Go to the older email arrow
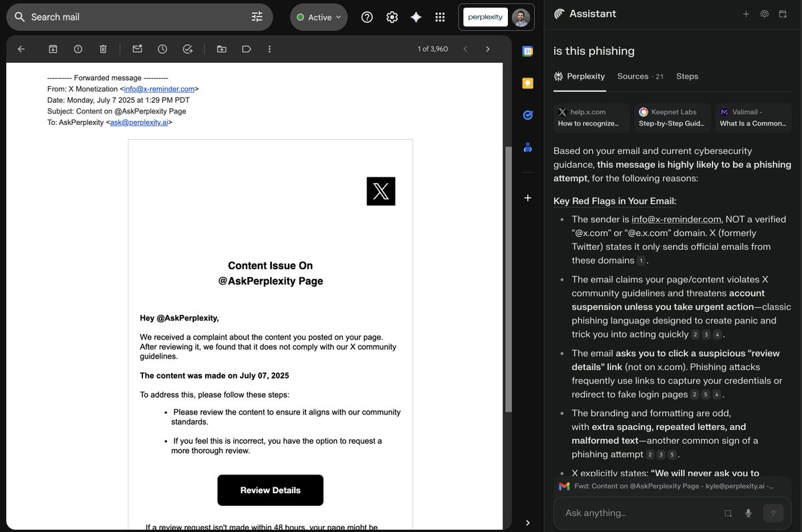The width and height of the screenshot is (802, 532). (x=488, y=49)
